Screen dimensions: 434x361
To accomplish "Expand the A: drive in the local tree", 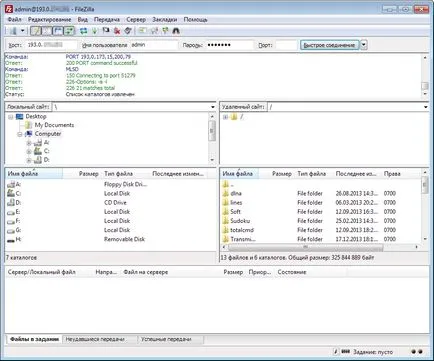I will pos(29,143).
